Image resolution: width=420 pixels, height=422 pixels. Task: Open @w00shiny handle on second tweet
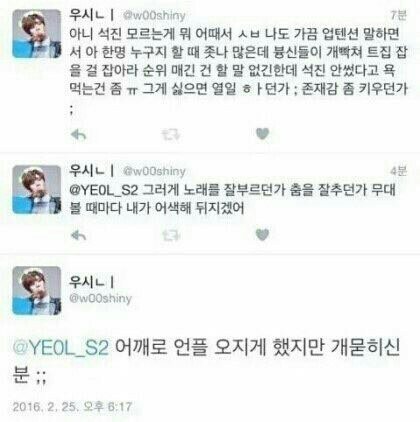click(x=154, y=171)
